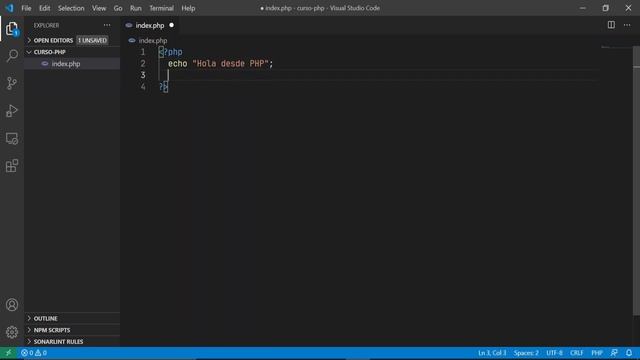The height and width of the screenshot is (360, 640).
Task: Click line number 1 in gutter
Action: tap(143, 52)
